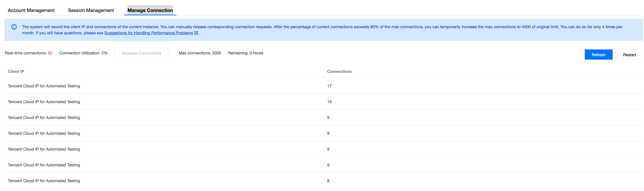Viewport: 644px width, 191px height.
Task: Refresh the connection list
Action: pyautogui.click(x=598, y=55)
